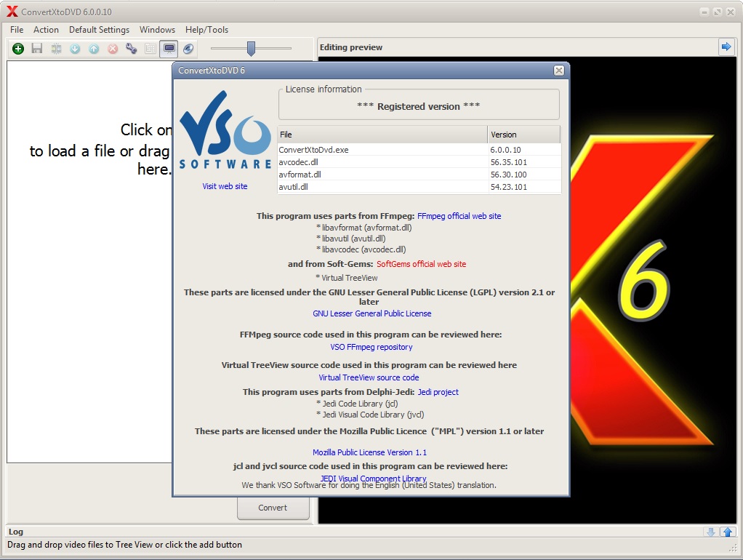Screen dimensions: 743x560
Task: Click the Convert button
Action: coord(273,508)
